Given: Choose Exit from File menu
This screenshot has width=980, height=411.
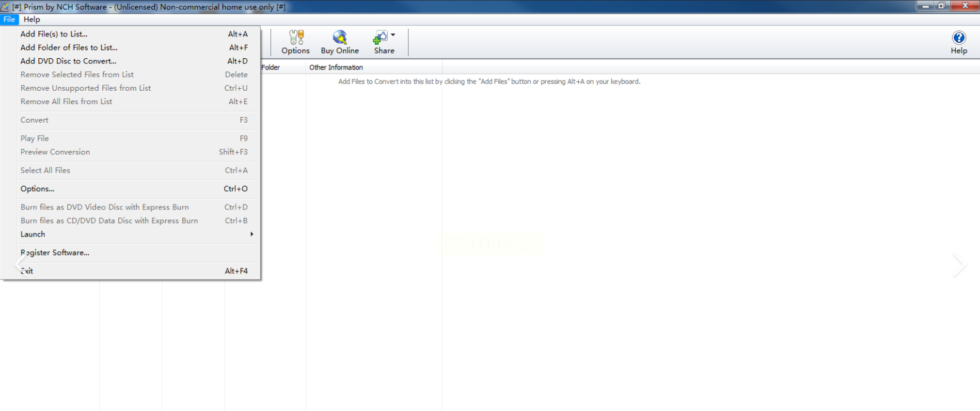Looking at the screenshot, I should (x=131, y=271).
